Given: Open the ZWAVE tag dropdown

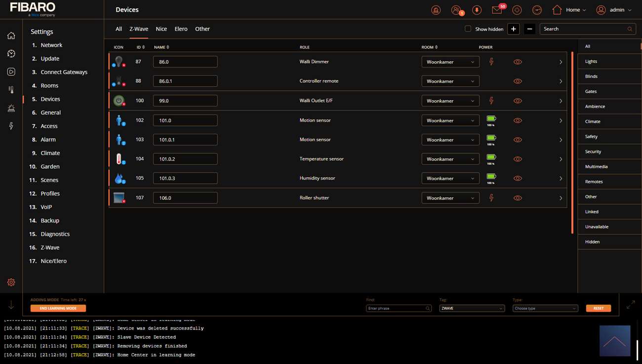Looking at the screenshot, I should click(x=472, y=308).
